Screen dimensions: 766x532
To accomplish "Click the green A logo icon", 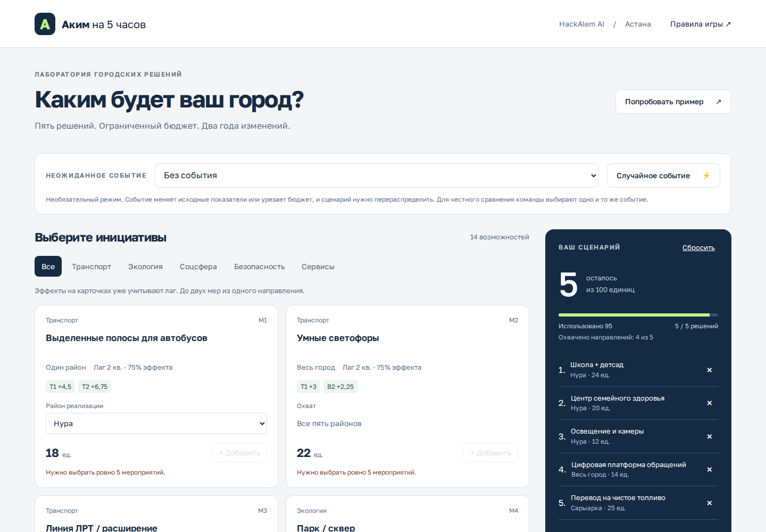I will (45, 24).
